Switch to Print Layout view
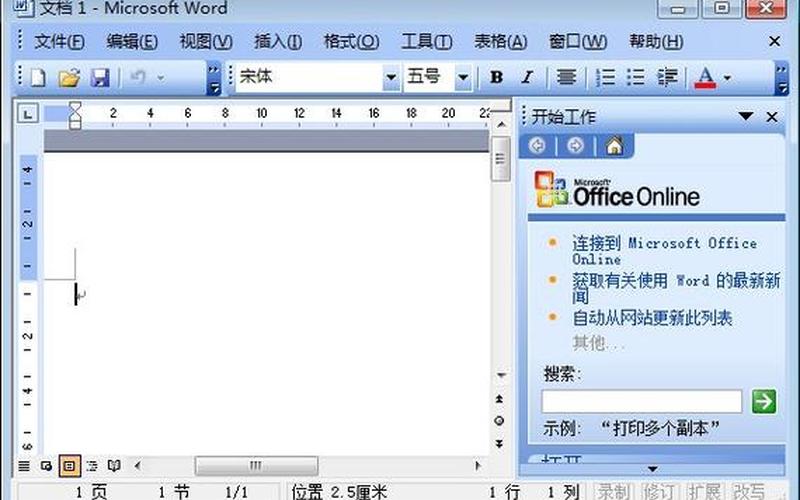Image resolution: width=800 pixels, height=500 pixels. [69, 466]
